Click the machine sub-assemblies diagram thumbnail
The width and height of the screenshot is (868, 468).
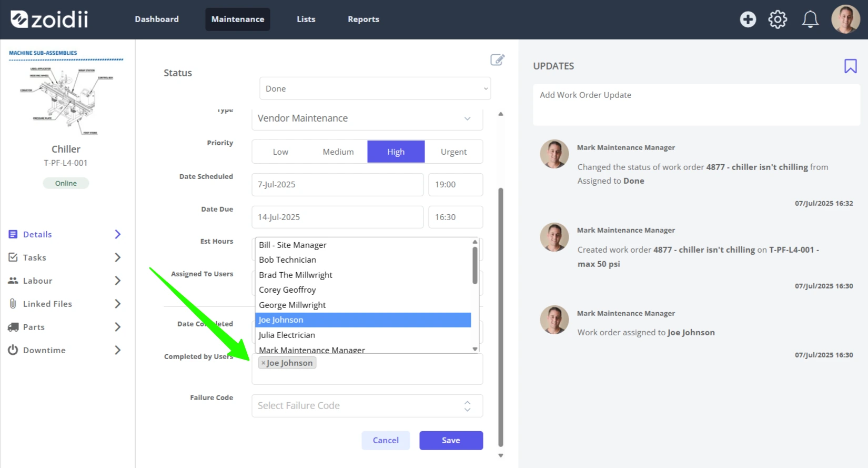pyautogui.click(x=66, y=93)
